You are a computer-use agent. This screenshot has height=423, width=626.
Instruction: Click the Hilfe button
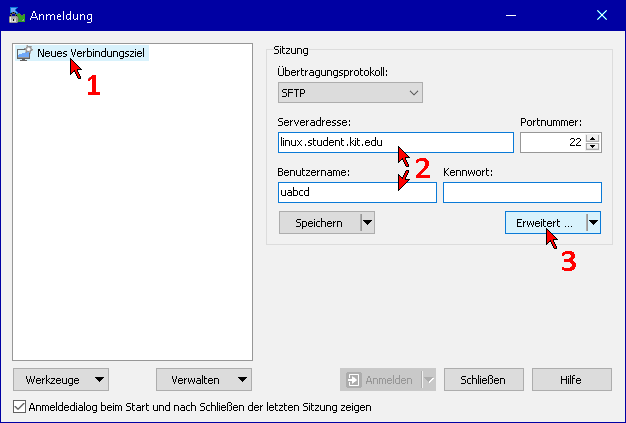(571, 380)
